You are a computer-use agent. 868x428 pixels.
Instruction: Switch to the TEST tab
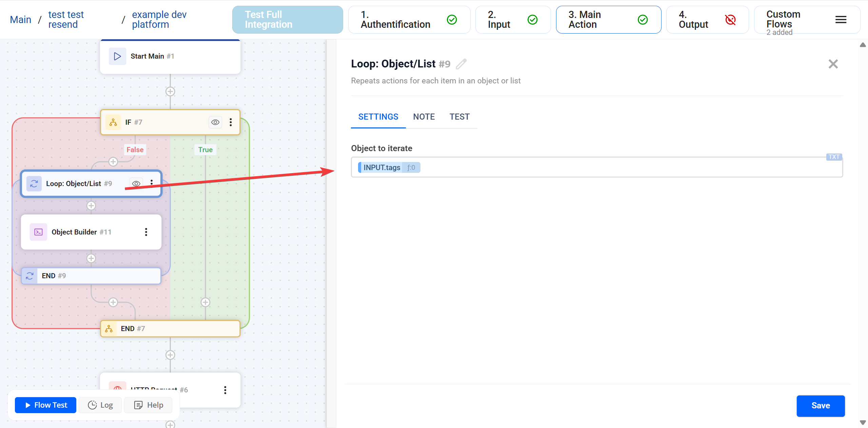pyautogui.click(x=459, y=117)
